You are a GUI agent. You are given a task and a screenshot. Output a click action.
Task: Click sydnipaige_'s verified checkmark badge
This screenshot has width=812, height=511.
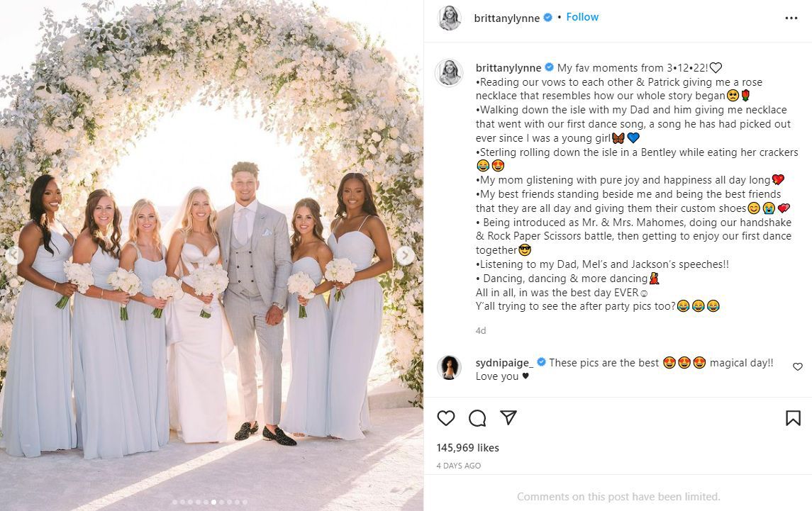[x=540, y=362]
